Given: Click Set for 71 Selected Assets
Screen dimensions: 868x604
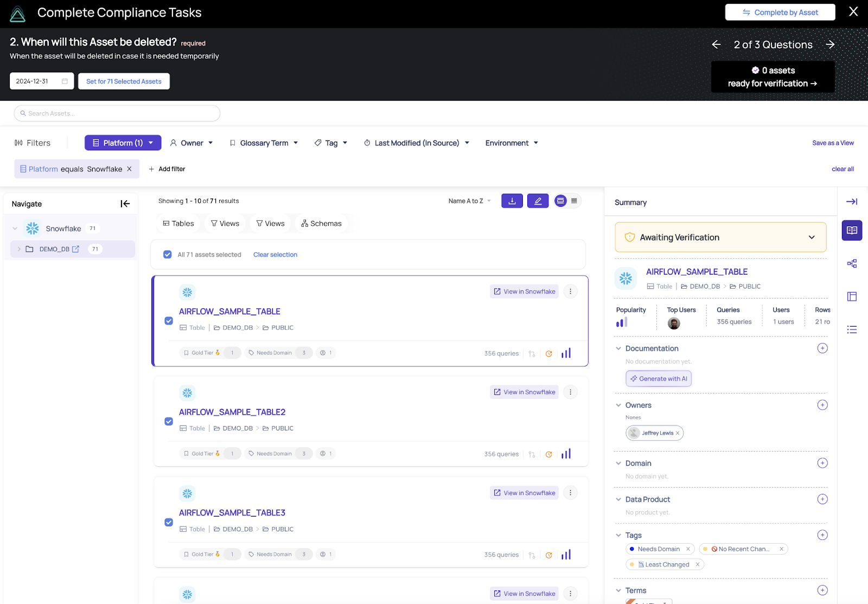Looking at the screenshot, I should [124, 81].
